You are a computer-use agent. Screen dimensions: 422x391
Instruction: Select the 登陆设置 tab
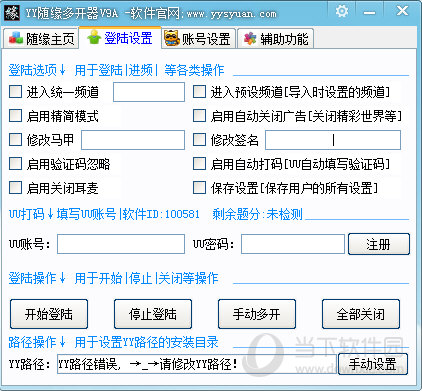pos(120,38)
